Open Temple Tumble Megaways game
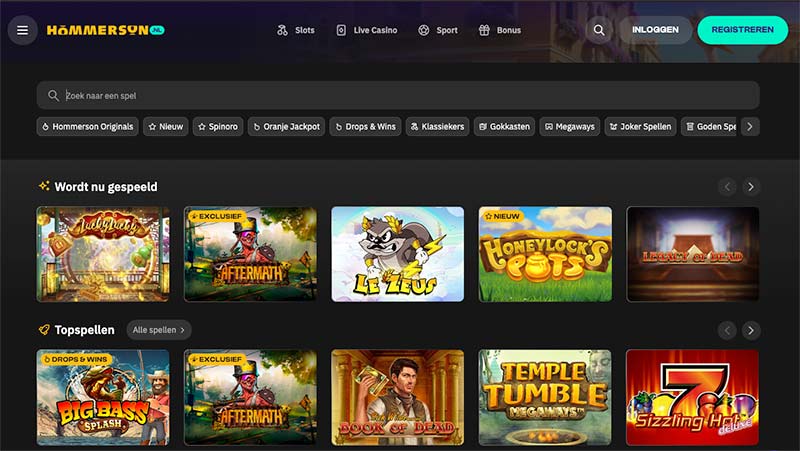 click(545, 397)
